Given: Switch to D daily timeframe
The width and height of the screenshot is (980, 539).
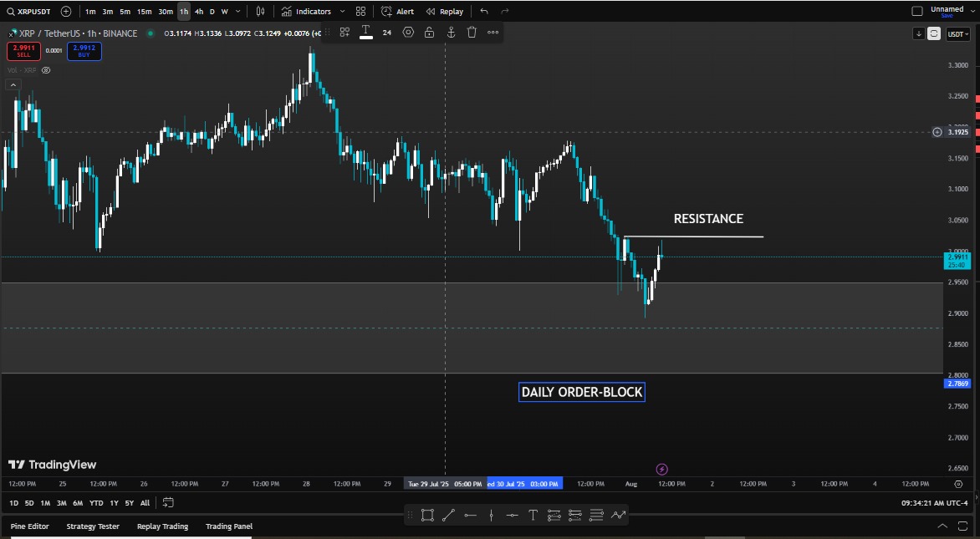Looking at the screenshot, I should point(212,11).
